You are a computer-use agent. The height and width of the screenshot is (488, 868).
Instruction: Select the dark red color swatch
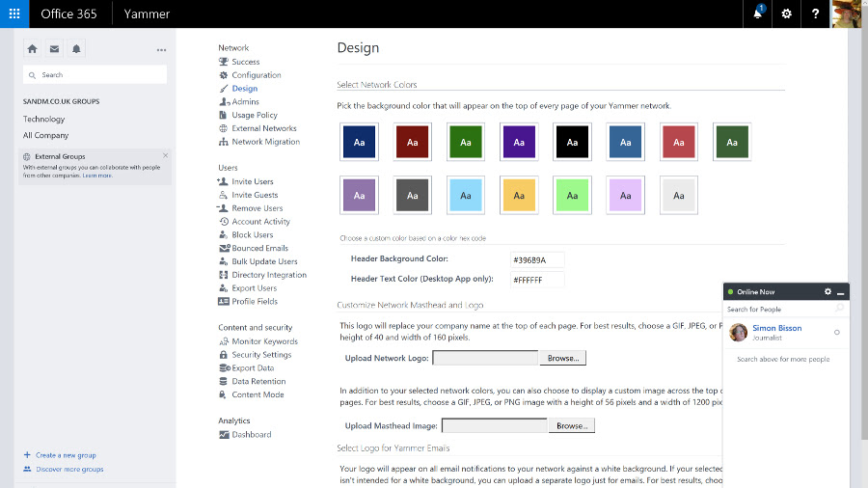point(413,142)
